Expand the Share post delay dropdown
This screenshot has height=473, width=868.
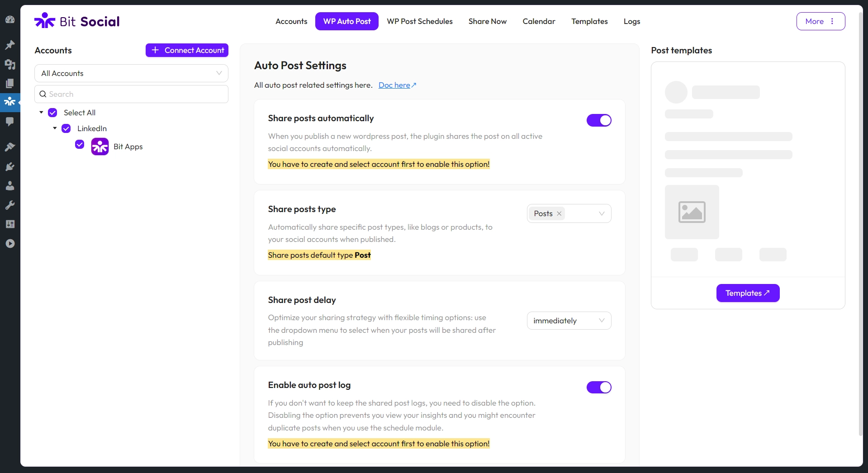coord(569,321)
